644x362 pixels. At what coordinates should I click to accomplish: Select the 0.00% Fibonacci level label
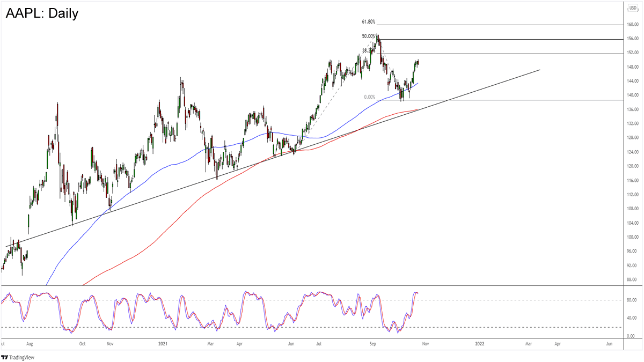click(369, 97)
